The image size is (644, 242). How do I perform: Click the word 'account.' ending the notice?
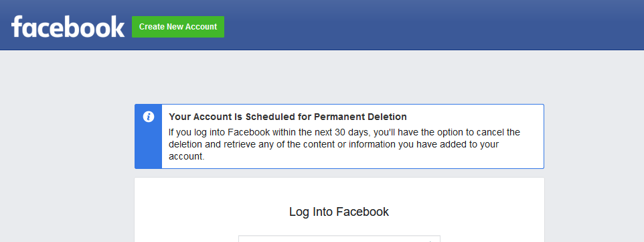[x=187, y=157]
